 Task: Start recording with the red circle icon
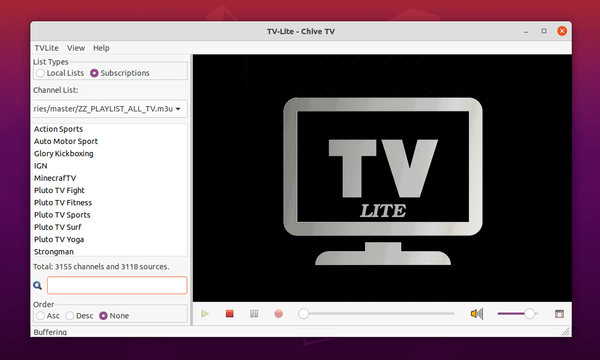tap(279, 314)
